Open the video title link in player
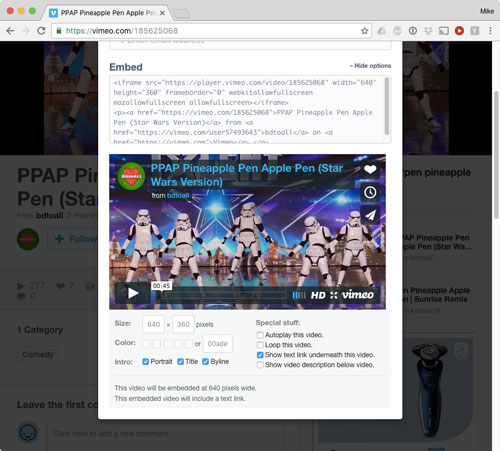Screen dimensions: 500x451 pos(247,175)
